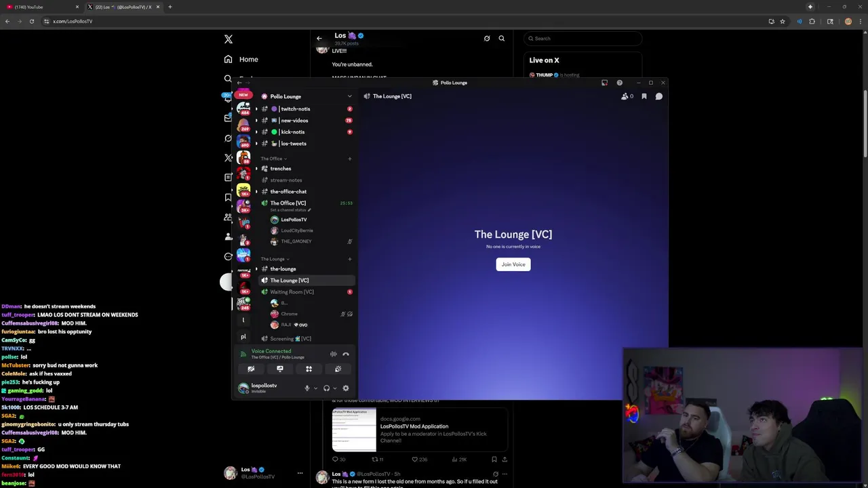This screenshot has width=868, height=488.
Task: Add channel to The Office category
Action: click(x=350, y=159)
